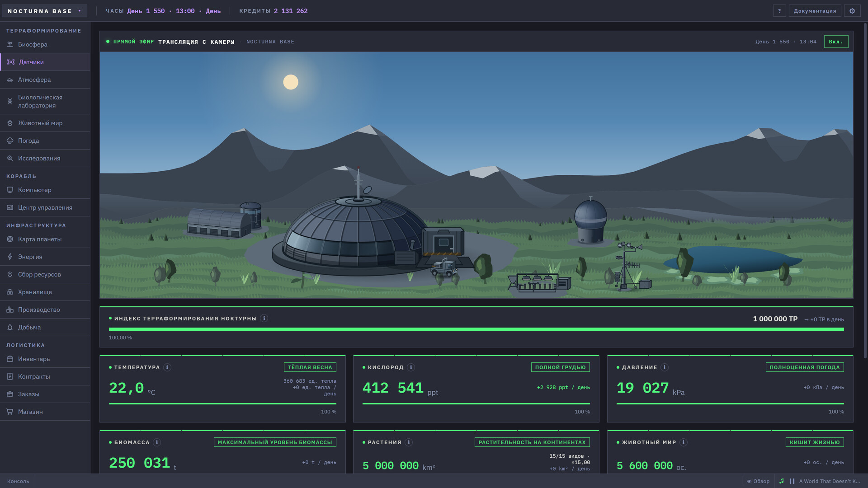Show info for Растения card
Screen dimensions: 868x488
409,442
